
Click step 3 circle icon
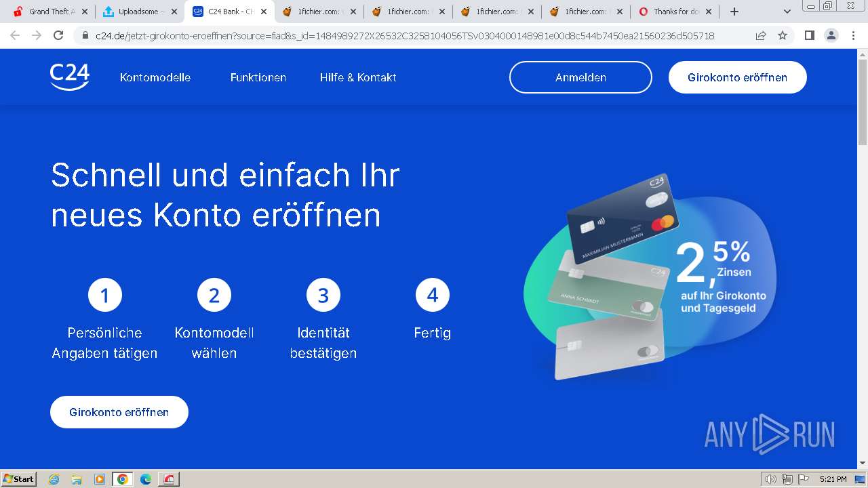(x=323, y=296)
